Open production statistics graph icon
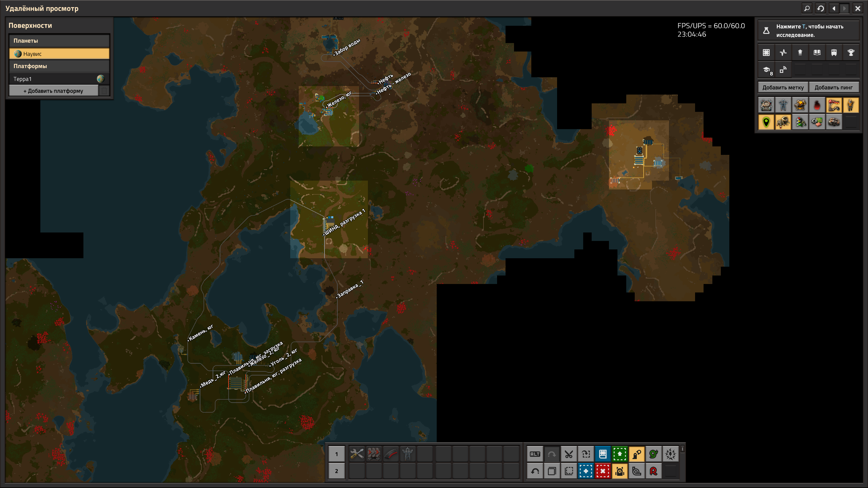Screen dimensions: 868x488 tap(783, 53)
